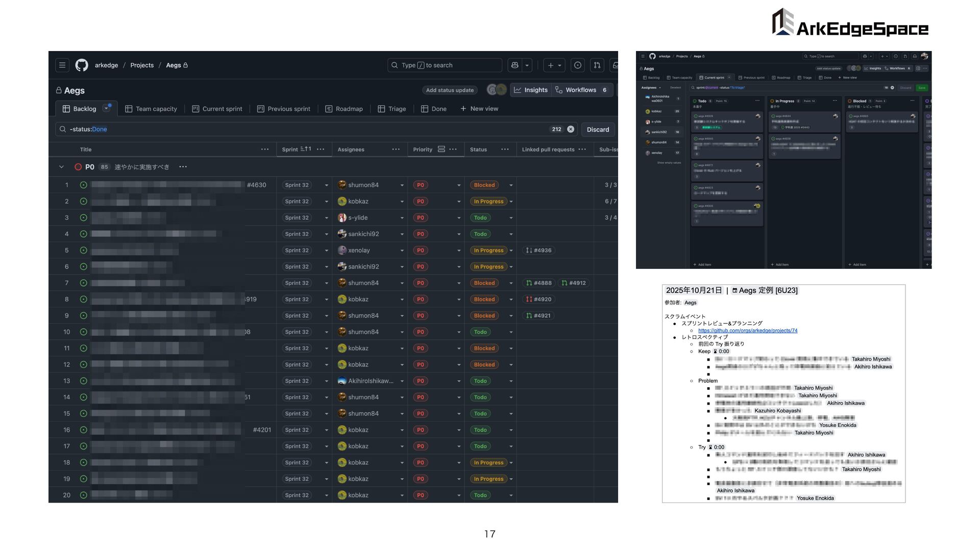The image size is (980, 551).
Task: Clear the filter with the X icon
Action: [571, 129]
